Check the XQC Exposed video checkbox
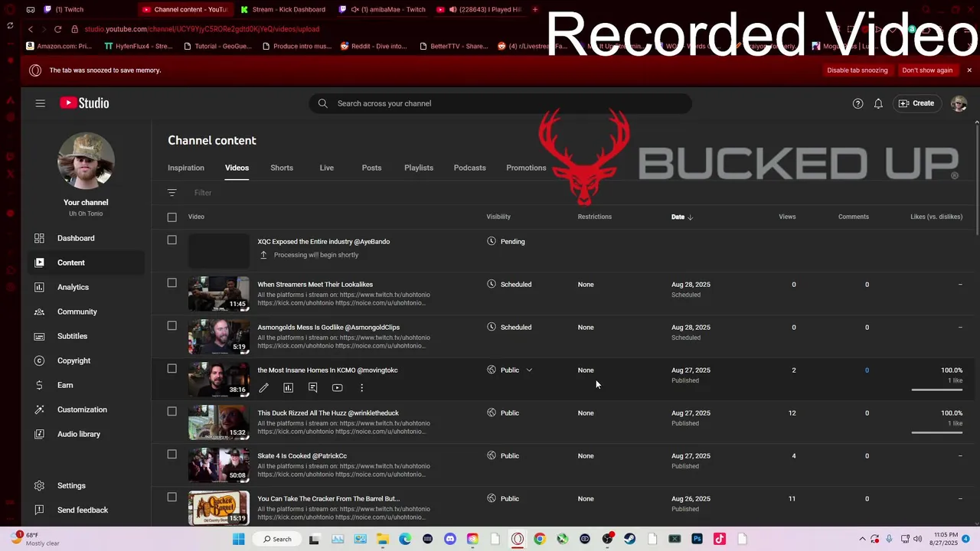Screen dimensions: 980x551 [x=171, y=240]
